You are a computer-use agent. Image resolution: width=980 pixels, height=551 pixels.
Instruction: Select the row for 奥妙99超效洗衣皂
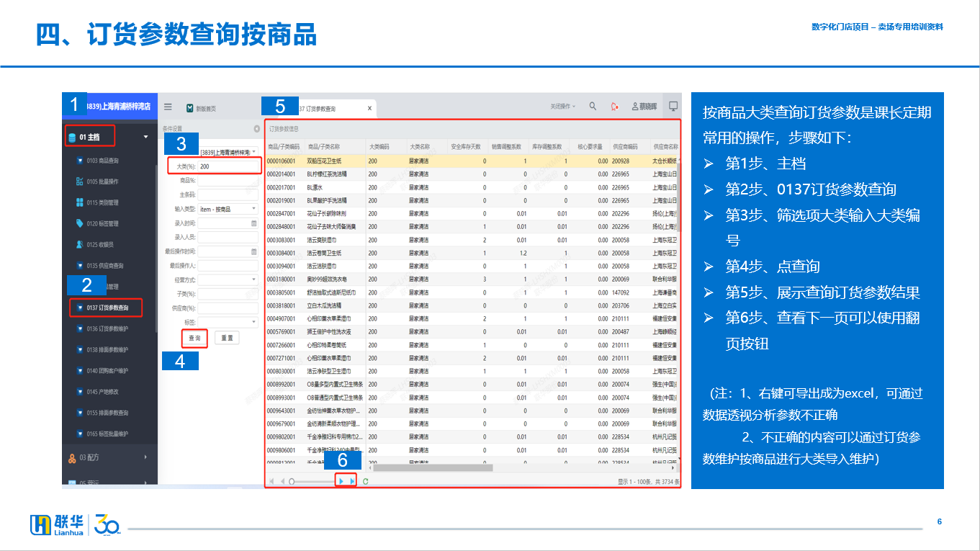470,279
